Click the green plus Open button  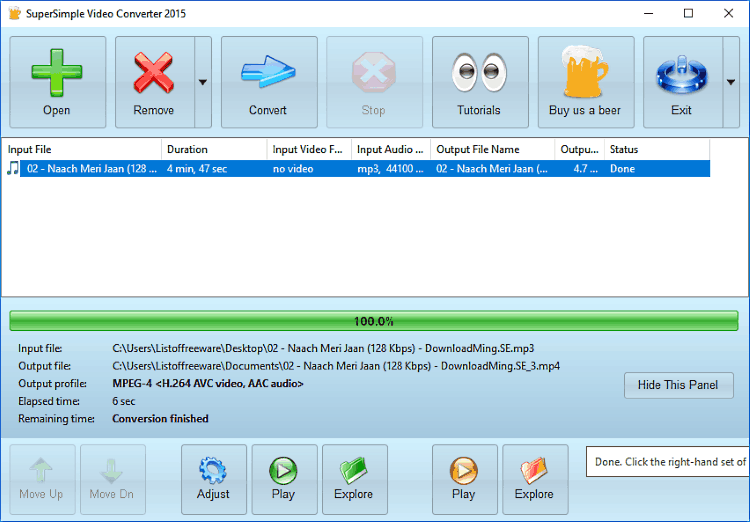click(57, 82)
